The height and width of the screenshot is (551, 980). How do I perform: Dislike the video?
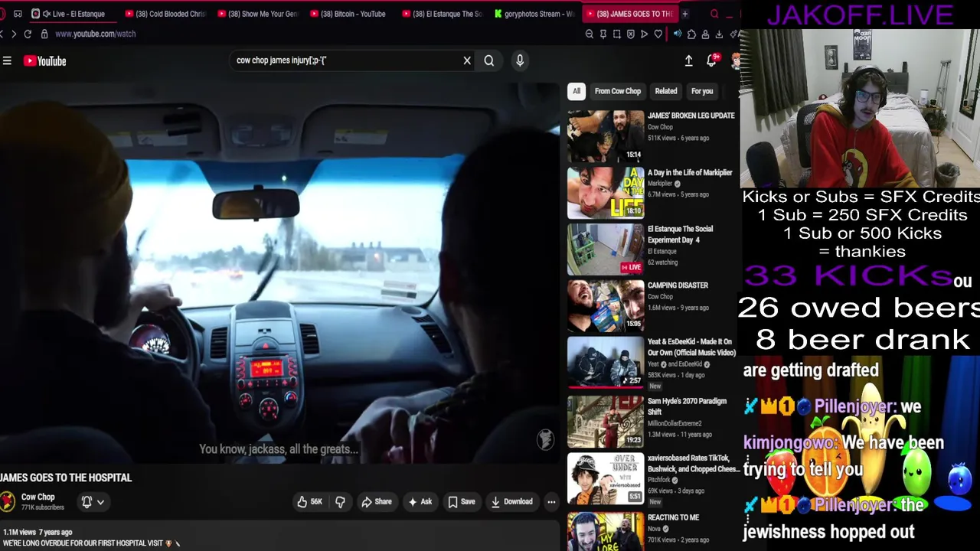pos(340,502)
